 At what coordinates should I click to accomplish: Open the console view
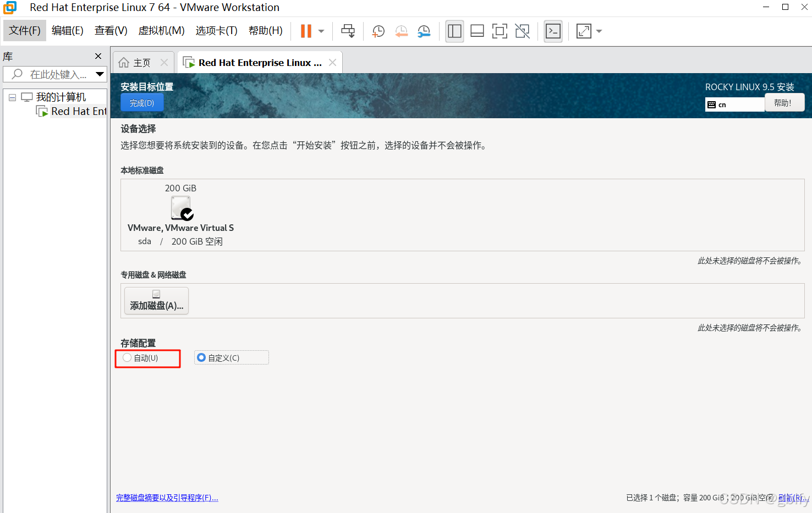[553, 31]
